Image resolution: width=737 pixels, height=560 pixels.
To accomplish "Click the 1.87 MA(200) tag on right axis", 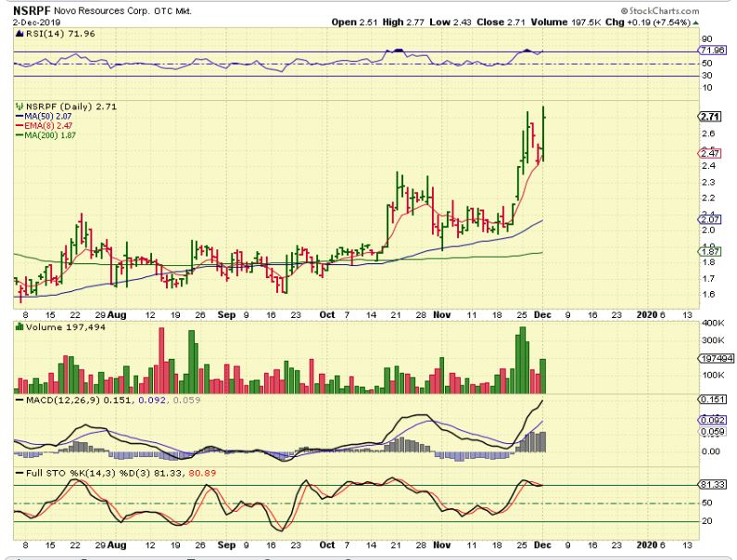I will coord(710,251).
